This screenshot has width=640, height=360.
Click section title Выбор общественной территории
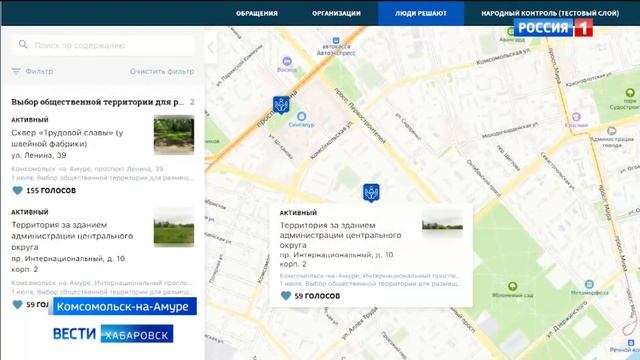(98, 102)
